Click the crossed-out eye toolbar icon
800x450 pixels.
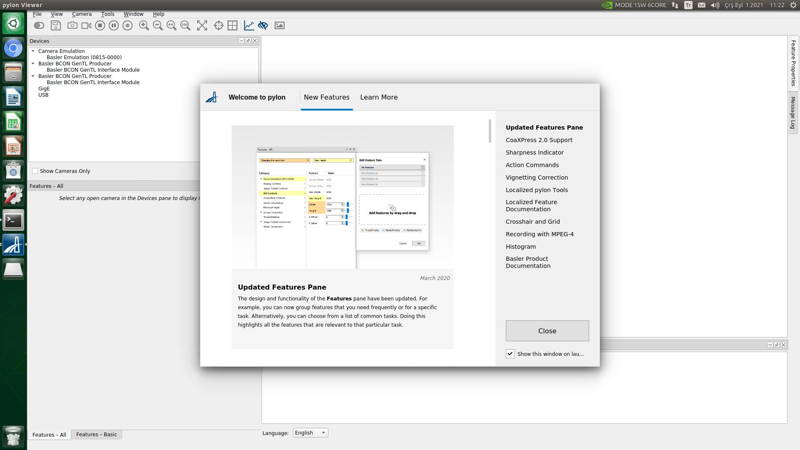point(263,26)
